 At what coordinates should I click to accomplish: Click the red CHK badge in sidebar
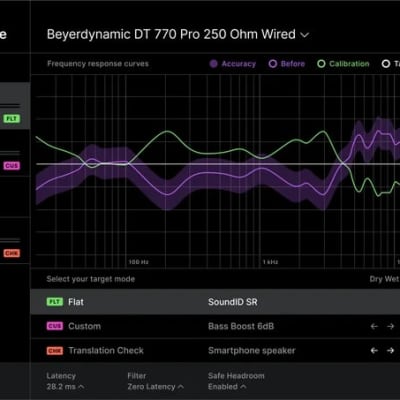pos(12,253)
